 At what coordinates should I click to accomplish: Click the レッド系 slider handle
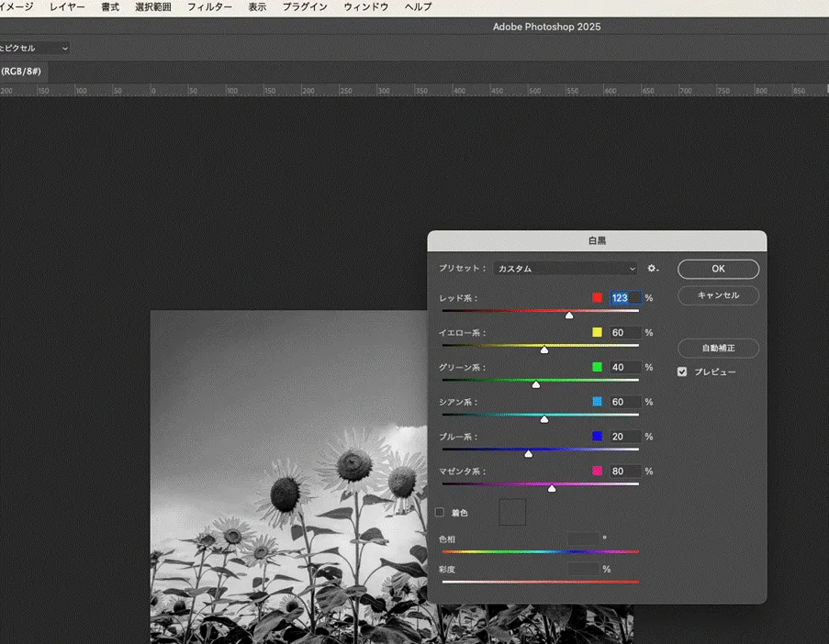(569, 315)
